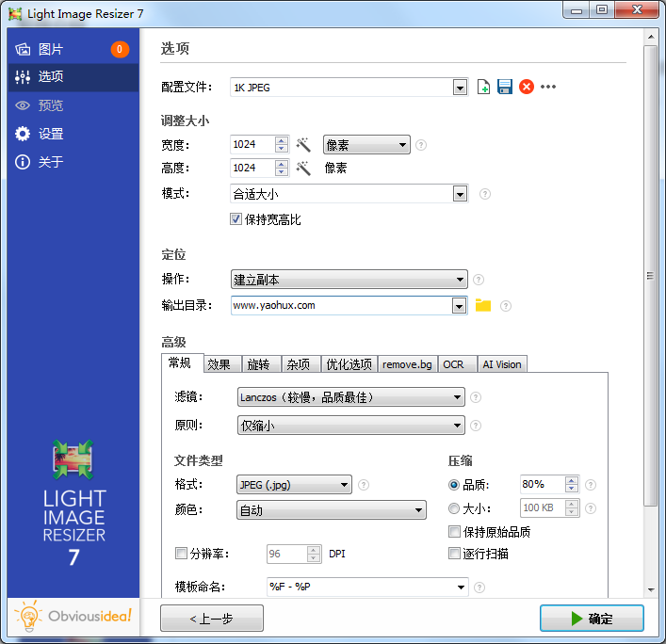
Task: Click the save profile floppy disk icon
Action: 505,88
